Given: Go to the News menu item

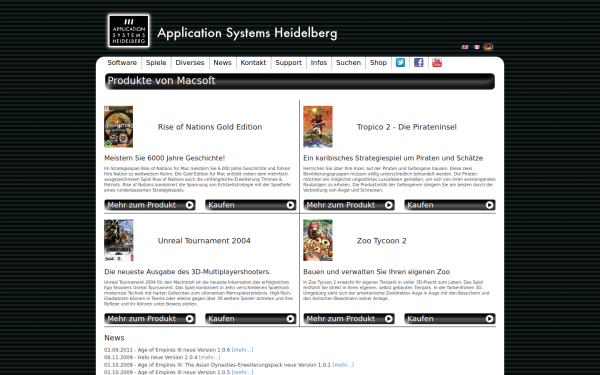Looking at the screenshot, I should [222, 62].
